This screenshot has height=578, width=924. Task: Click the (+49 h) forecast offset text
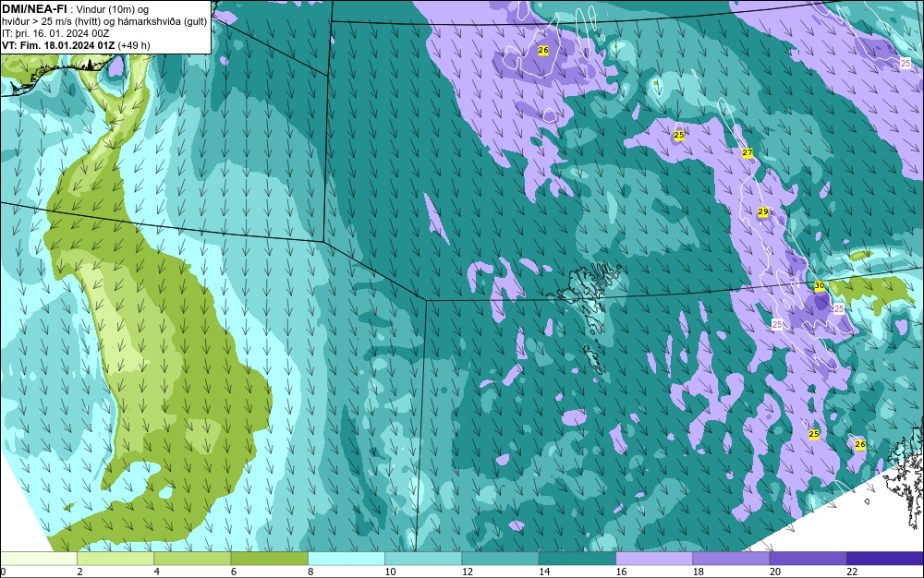pos(134,44)
